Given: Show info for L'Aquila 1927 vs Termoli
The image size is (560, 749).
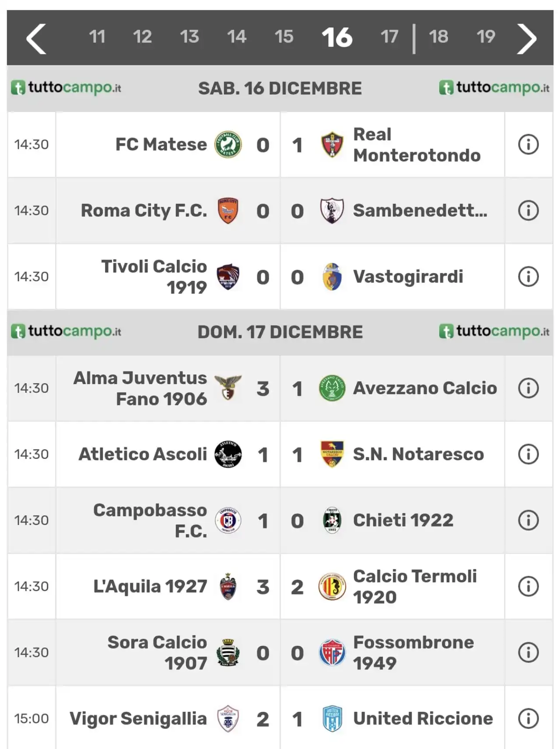Looking at the screenshot, I should [x=528, y=587].
